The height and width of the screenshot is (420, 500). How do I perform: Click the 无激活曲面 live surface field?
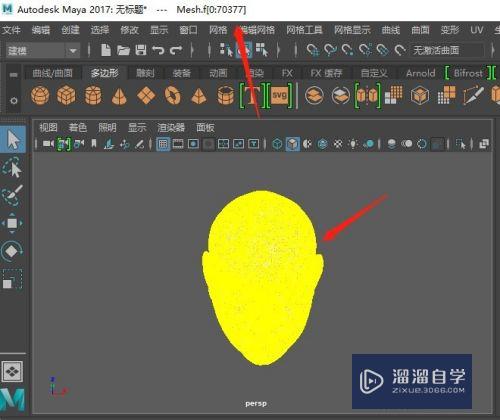point(446,50)
